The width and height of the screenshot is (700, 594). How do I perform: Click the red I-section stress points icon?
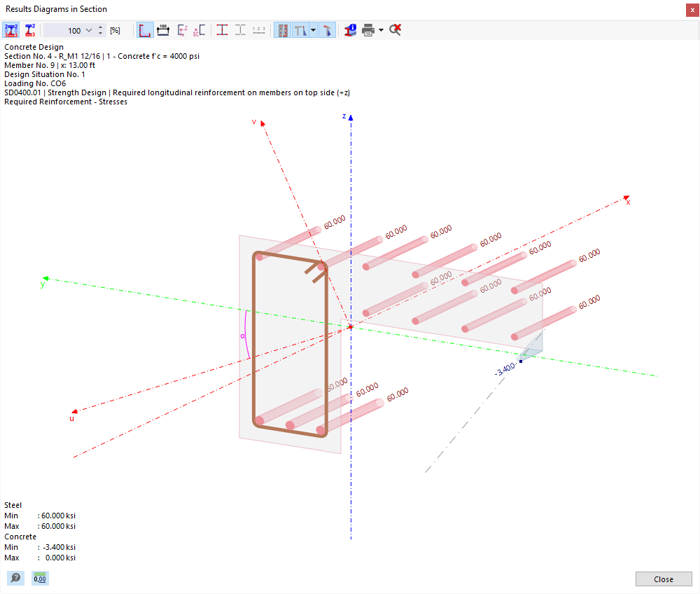tap(222, 30)
